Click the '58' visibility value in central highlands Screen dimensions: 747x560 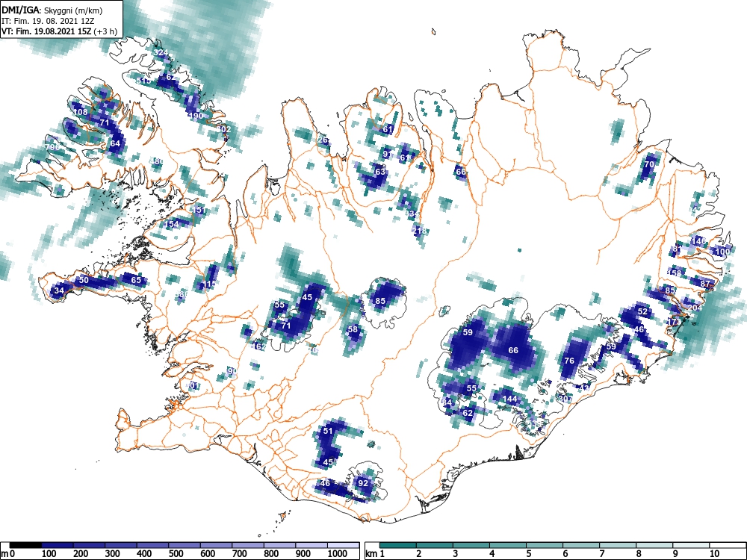[x=353, y=329]
